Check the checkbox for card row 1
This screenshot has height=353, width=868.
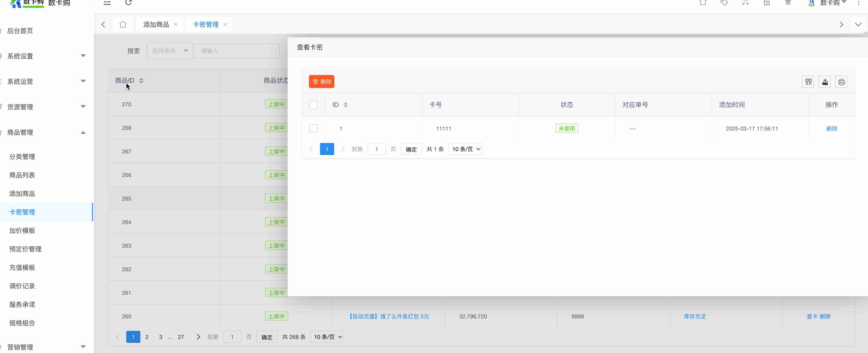[313, 128]
